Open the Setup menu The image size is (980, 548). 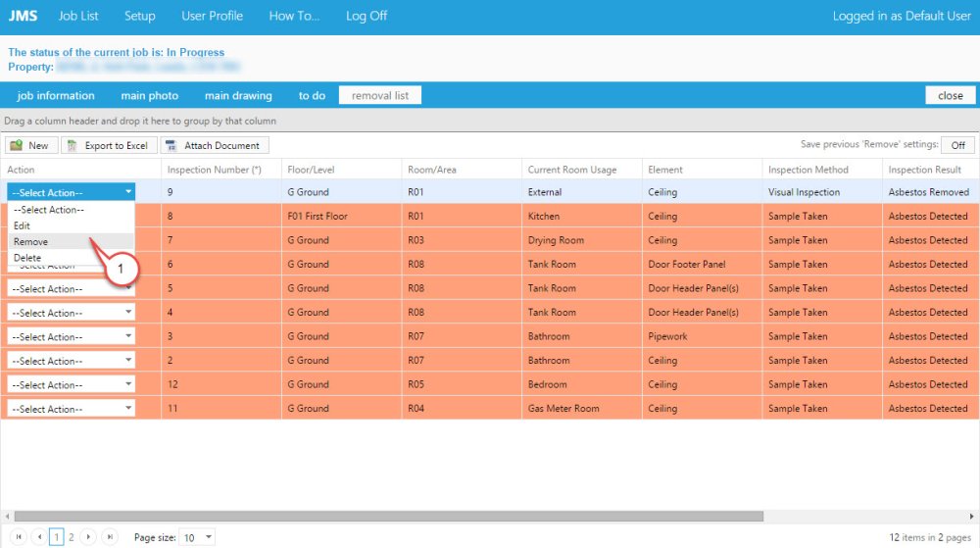click(139, 16)
